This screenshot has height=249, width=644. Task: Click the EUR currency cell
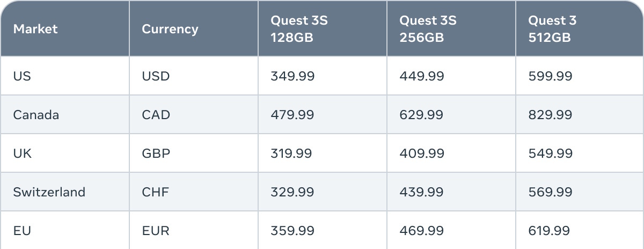[x=156, y=231]
